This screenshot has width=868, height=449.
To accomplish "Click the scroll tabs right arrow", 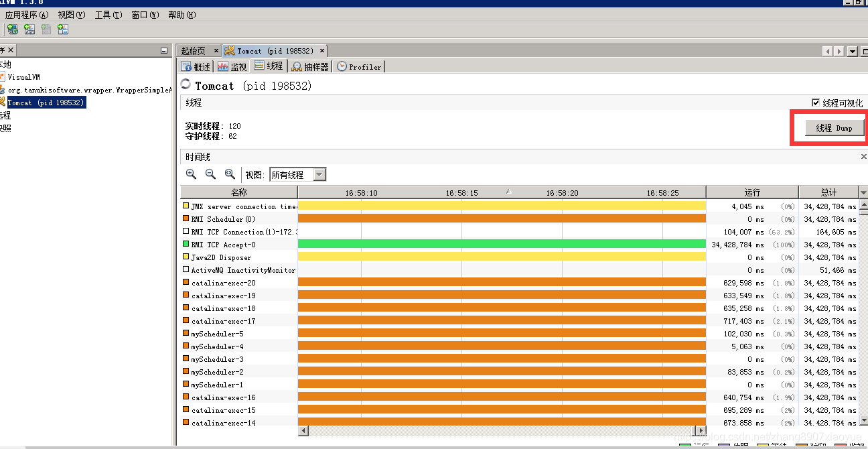I will (839, 52).
